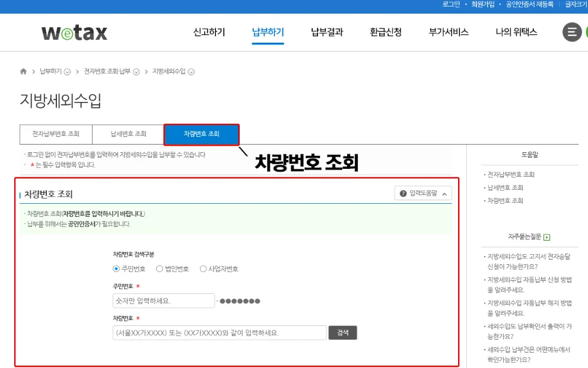Switch to the 납세번호 조회 tab
This screenshot has height=368, width=588.
click(128, 134)
